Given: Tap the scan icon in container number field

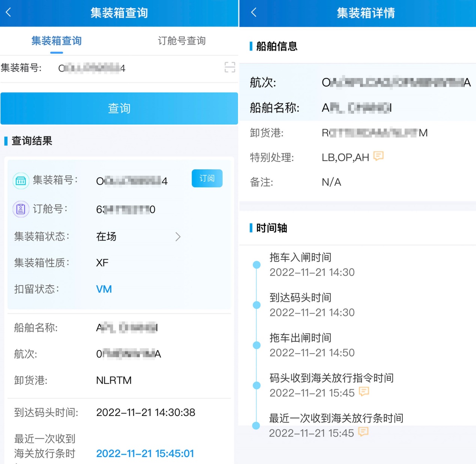Looking at the screenshot, I should 229,68.
